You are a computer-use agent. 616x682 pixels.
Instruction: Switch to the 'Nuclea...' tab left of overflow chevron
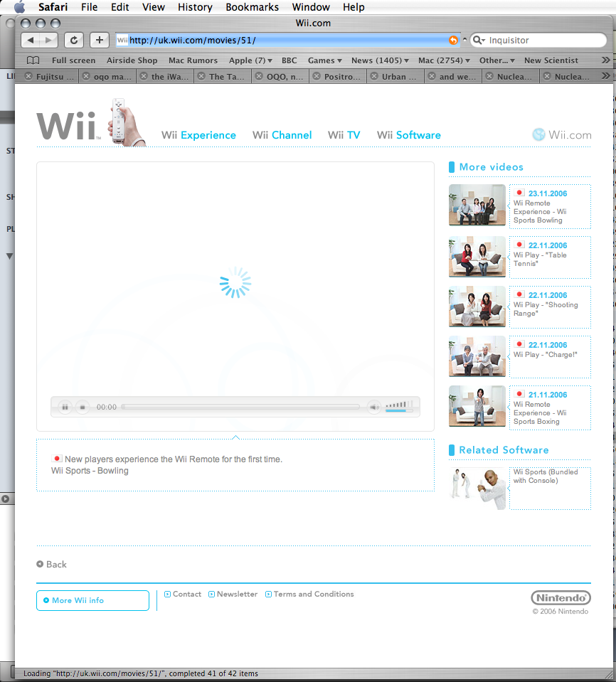[568, 77]
